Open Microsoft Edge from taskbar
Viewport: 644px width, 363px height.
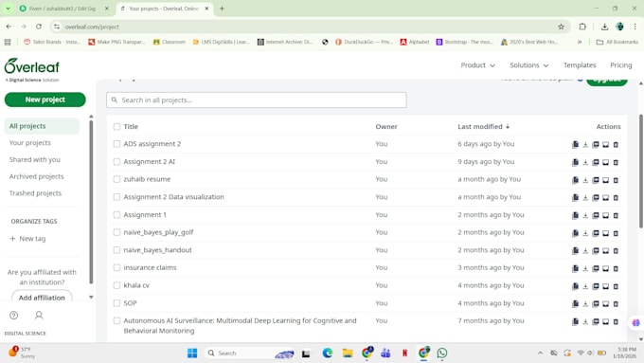click(x=328, y=353)
